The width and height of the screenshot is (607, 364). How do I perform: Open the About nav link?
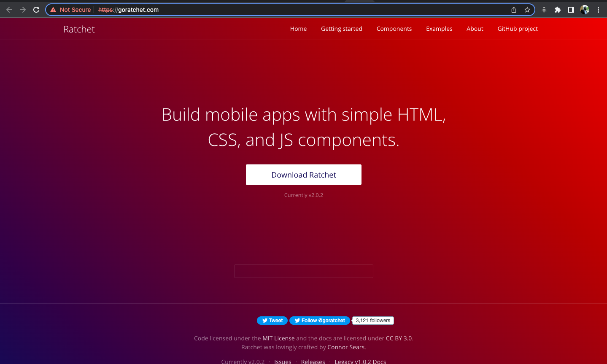(x=475, y=29)
